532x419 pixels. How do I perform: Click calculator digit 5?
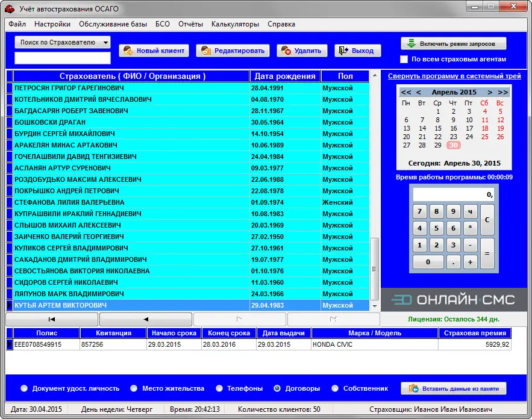coord(437,228)
